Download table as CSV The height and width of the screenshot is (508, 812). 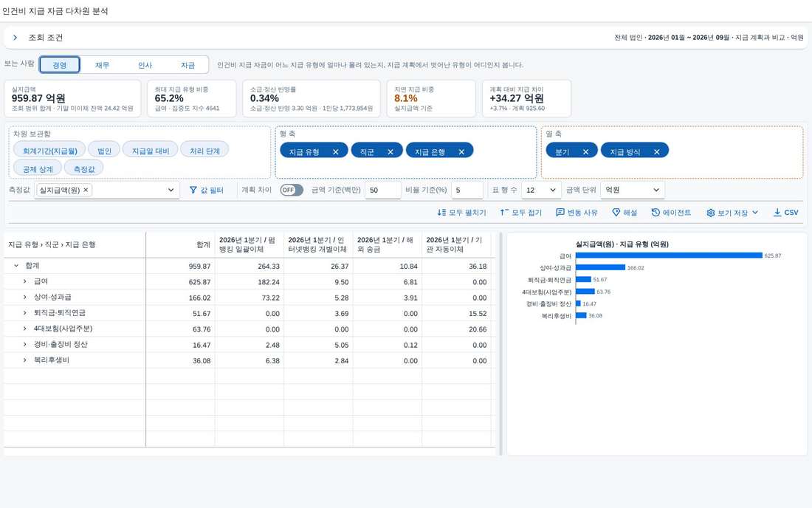click(785, 213)
